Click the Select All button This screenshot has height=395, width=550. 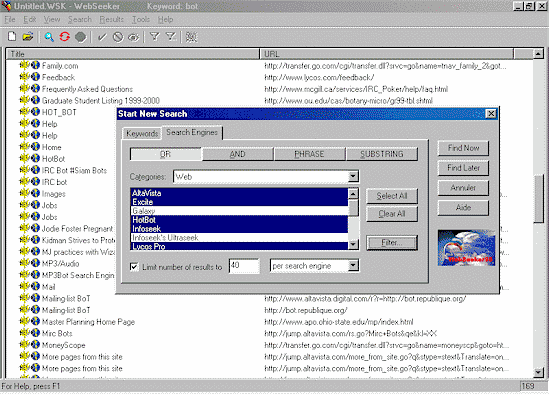tap(392, 196)
